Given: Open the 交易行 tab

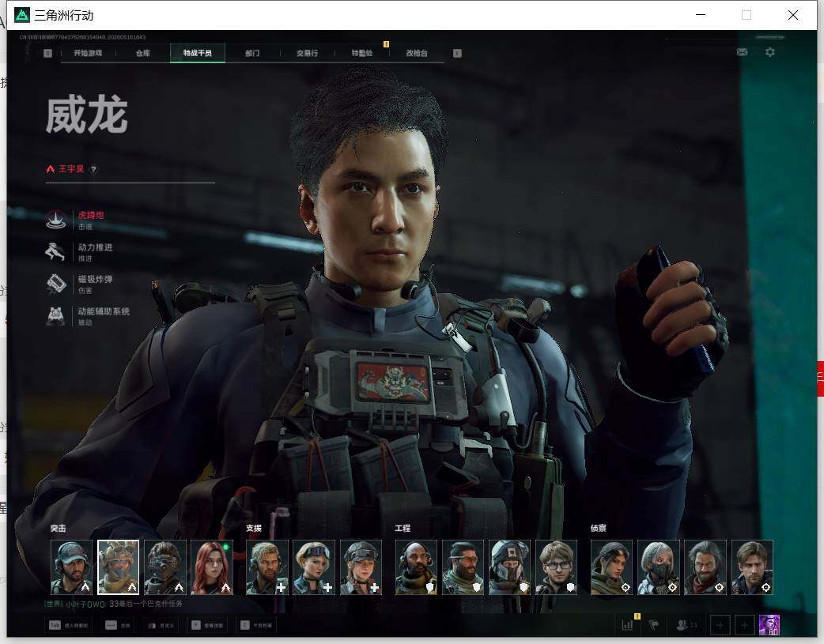Looking at the screenshot, I should coord(307,53).
